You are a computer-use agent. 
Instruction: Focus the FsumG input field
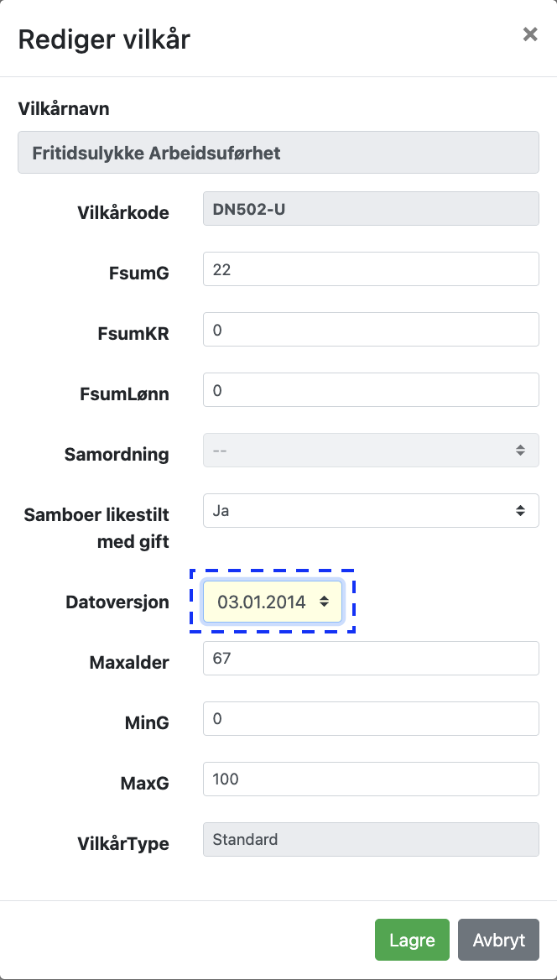370,269
